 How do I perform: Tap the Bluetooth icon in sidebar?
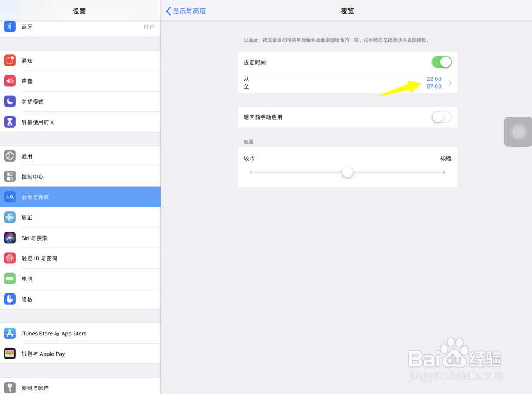point(10,26)
